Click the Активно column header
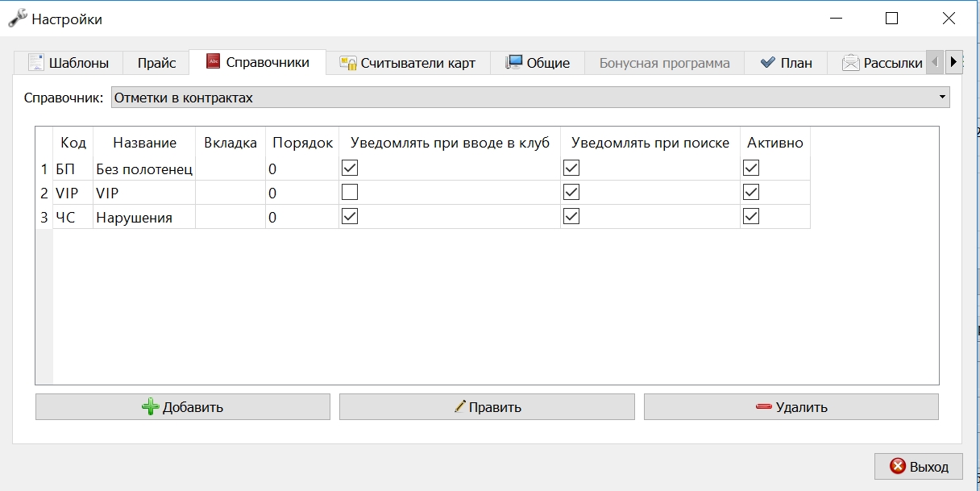980x491 pixels. pos(775,143)
